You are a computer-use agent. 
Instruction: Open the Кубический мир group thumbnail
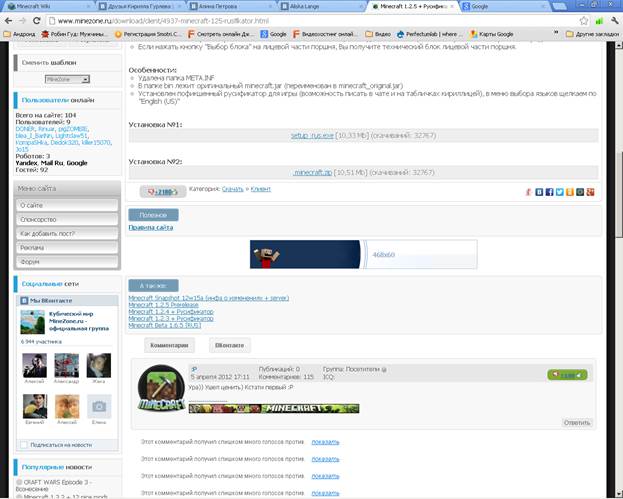click(x=33, y=322)
